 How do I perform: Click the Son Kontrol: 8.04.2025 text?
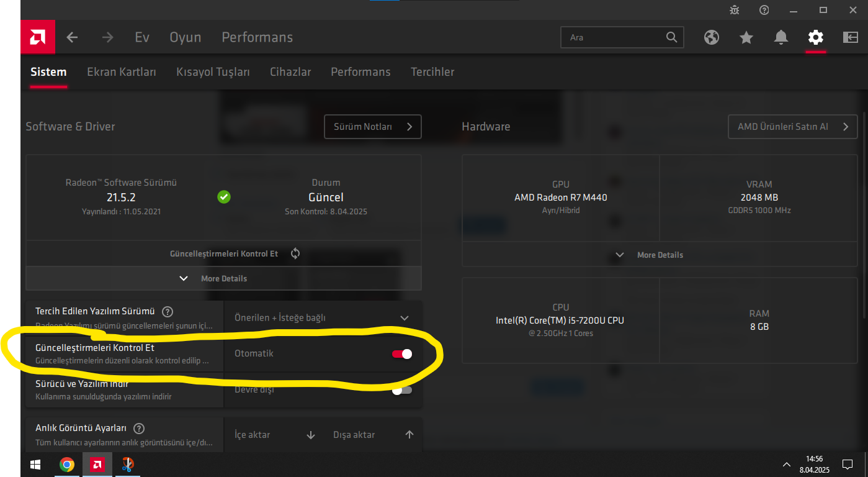pyautogui.click(x=326, y=212)
